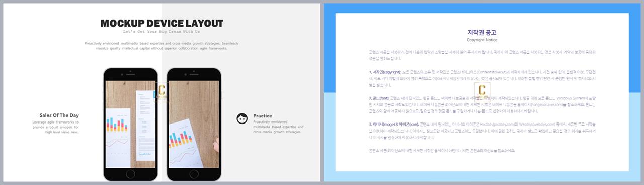Click the right phone mockup screen
Image resolution: width=644 pixels, height=185 pixels.
point(194,124)
